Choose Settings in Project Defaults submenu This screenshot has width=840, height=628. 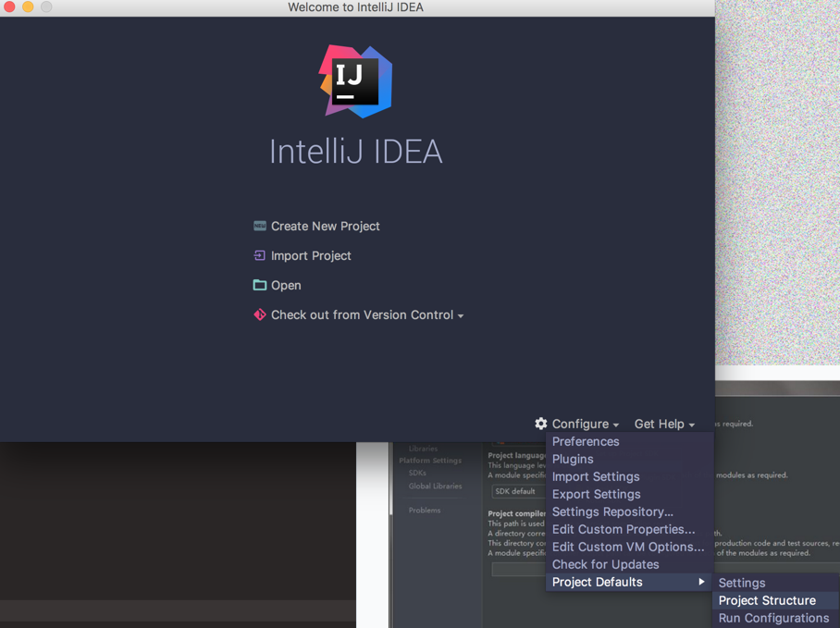click(776, 583)
